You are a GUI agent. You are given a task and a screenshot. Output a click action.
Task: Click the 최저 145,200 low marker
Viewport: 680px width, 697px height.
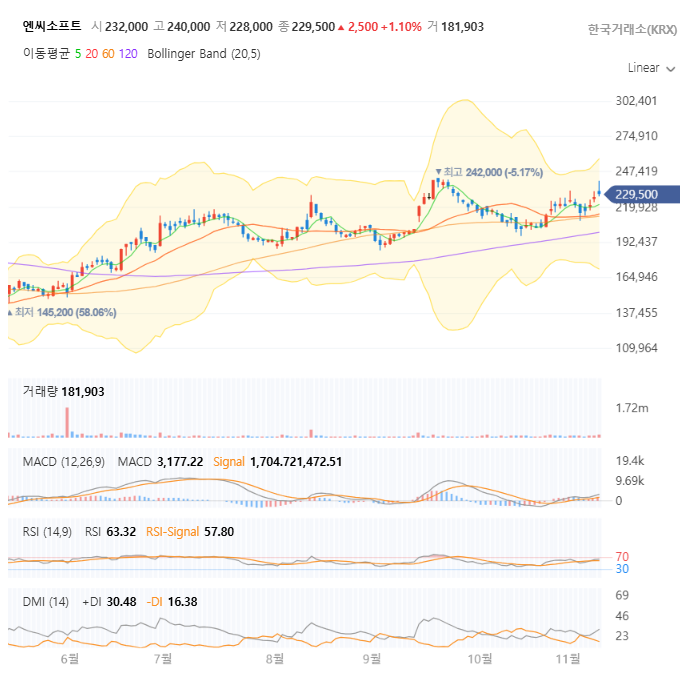pos(62,312)
